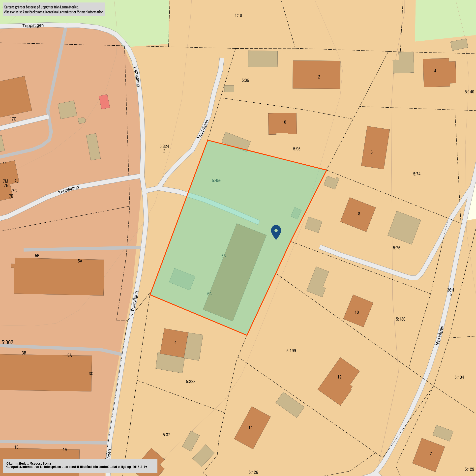The width and height of the screenshot is (476, 476).
Task: Select building 10 on parcel 5:130
Action: click(358, 311)
